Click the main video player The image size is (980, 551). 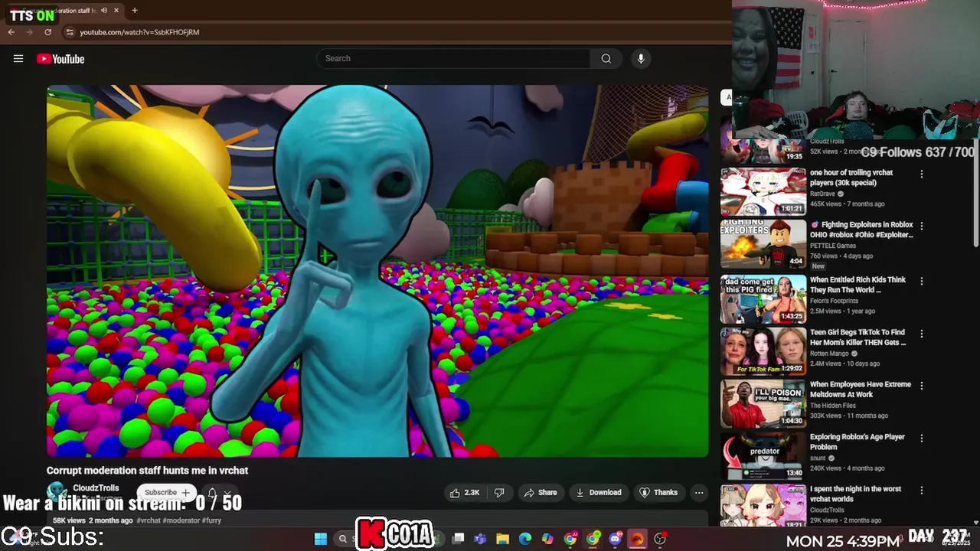pos(377,271)
